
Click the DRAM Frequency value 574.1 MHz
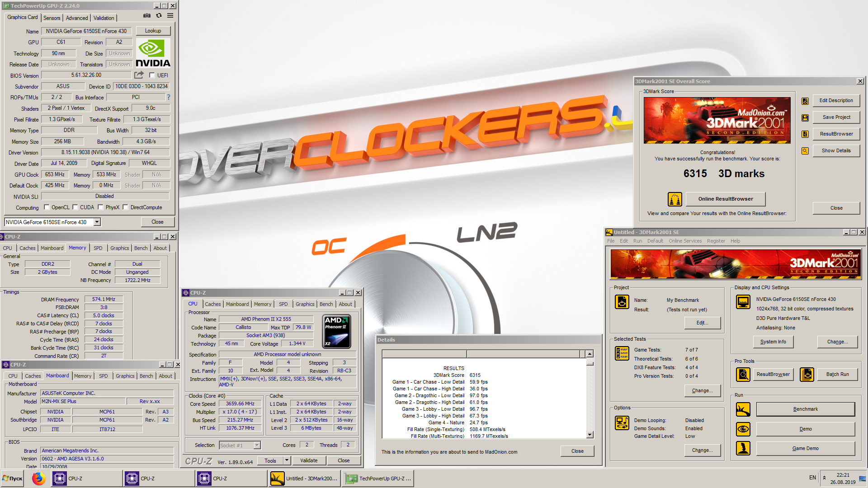(104, 299)
